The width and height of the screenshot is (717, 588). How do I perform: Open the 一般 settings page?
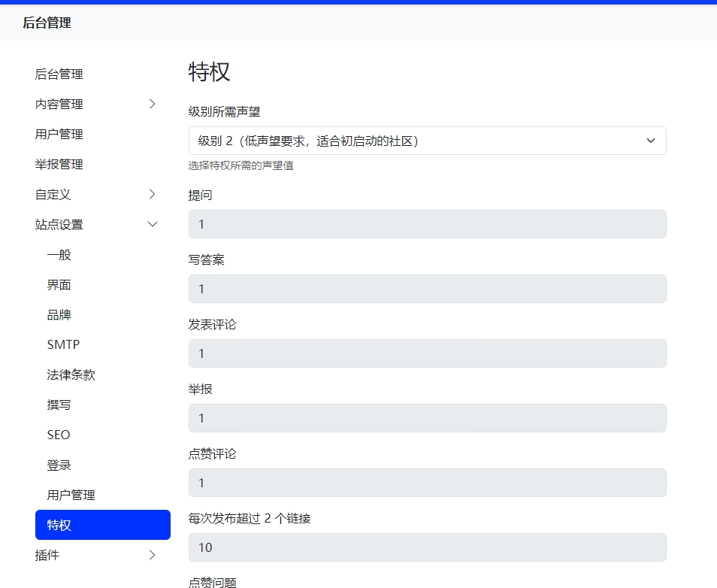point(102,255)
